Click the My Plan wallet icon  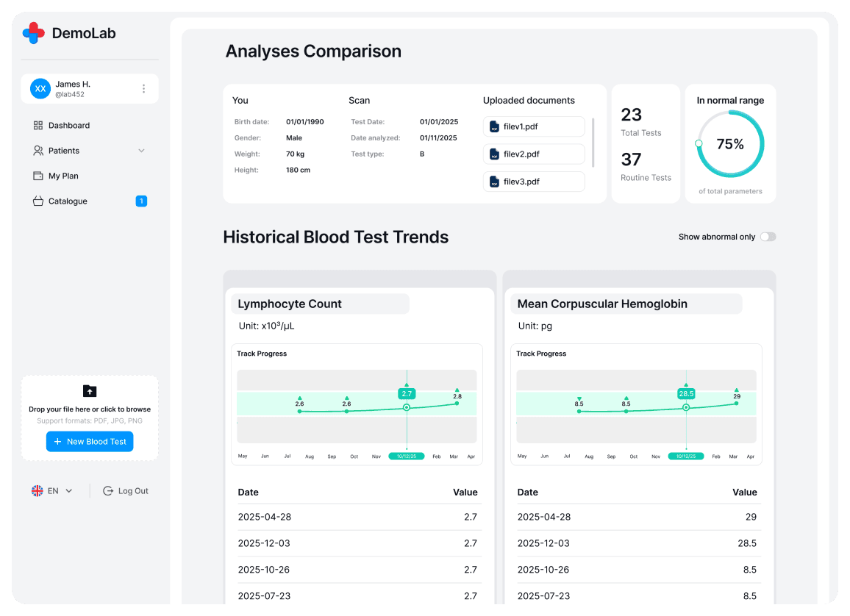tap(38, 176)
